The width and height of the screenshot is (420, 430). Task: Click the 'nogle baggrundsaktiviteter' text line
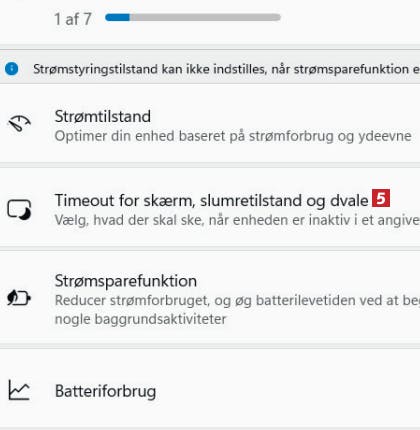[140, 319]
